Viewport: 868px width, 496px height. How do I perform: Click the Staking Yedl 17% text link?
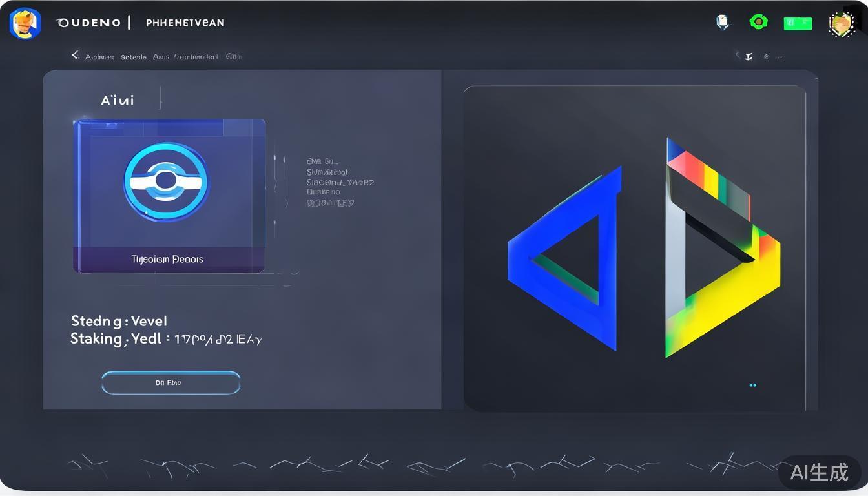tap(165, 338)
